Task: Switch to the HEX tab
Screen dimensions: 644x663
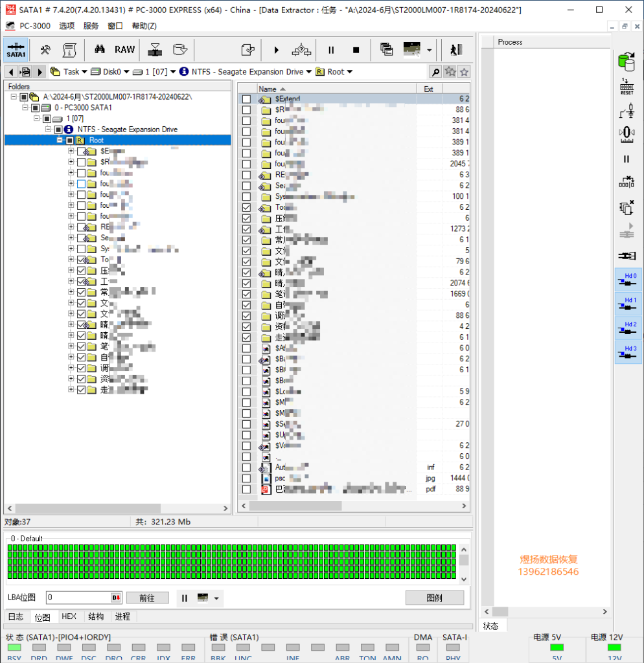Action: [69, 616]
